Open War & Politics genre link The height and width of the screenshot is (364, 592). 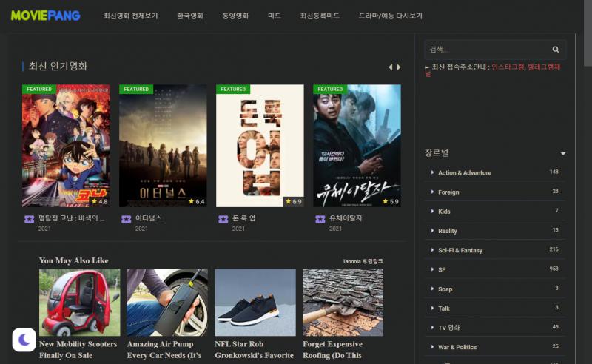(457, 347)
